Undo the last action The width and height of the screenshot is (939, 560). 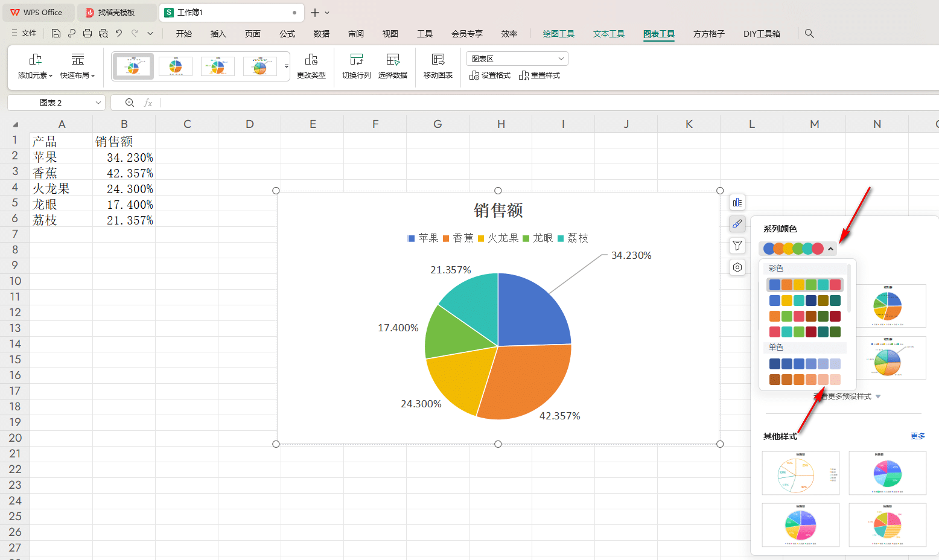click(x=119, y=33)
